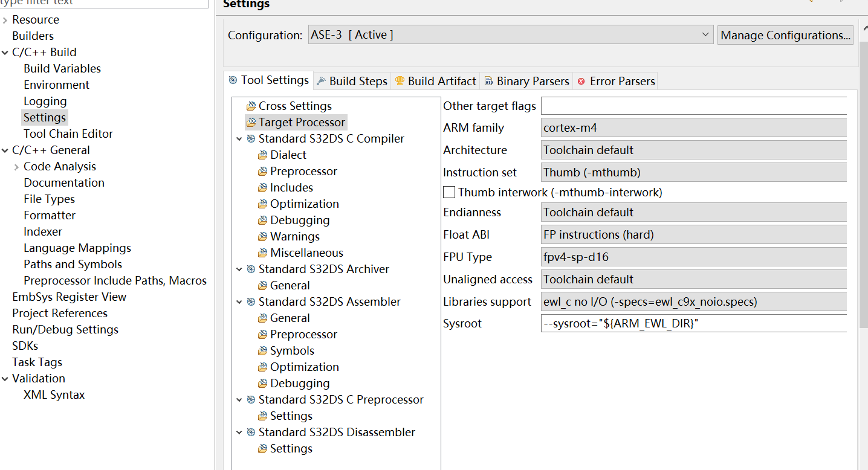Open the Configuration dropdown
Screen dimensions: 868x470
click(705, 35)
